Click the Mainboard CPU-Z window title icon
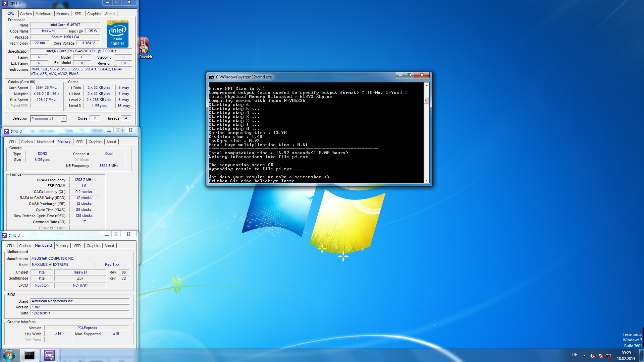Image resolution: width=644 pixels, height=362 pixels. click(x=5, y=235)
